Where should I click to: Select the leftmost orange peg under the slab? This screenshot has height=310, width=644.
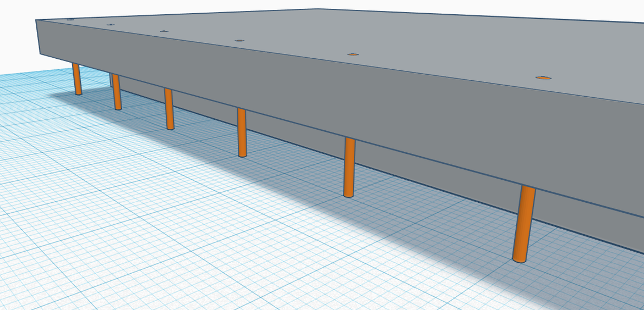point(77,80)
